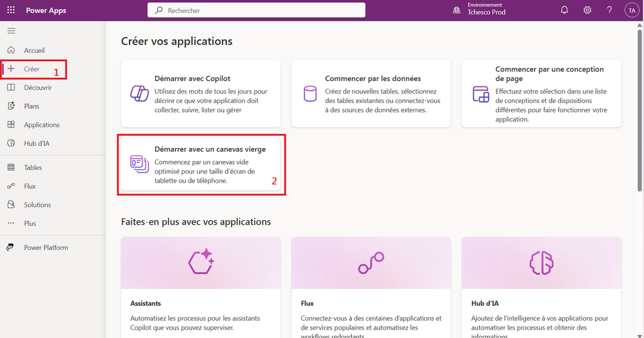Collapse the navigation with hamburger icon
This screenshot has width=644, height=338.
point(12,31)
